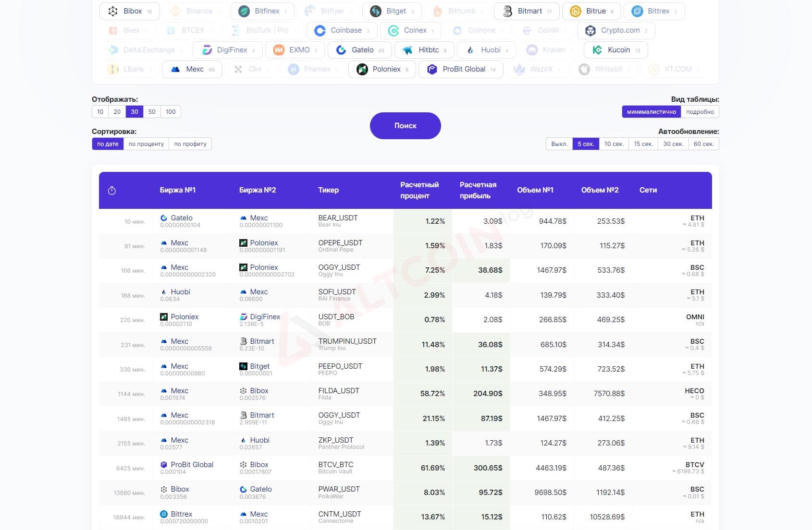The image size is (812, 530).
Task: Click the 300.65$ profit value
Action: click(x=488, y=468)
